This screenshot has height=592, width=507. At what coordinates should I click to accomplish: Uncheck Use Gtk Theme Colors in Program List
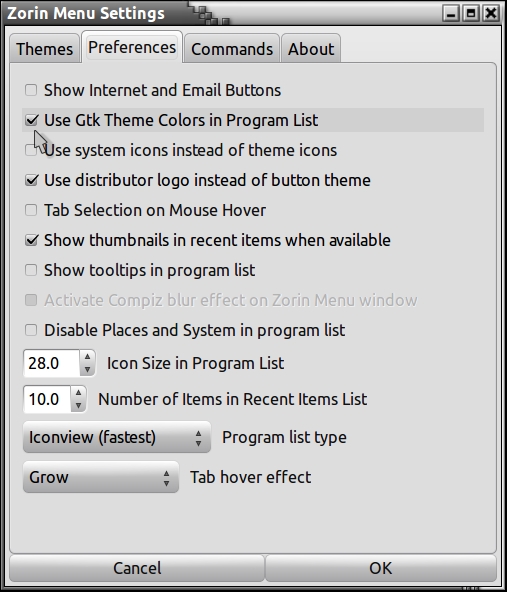pos(31,120)
